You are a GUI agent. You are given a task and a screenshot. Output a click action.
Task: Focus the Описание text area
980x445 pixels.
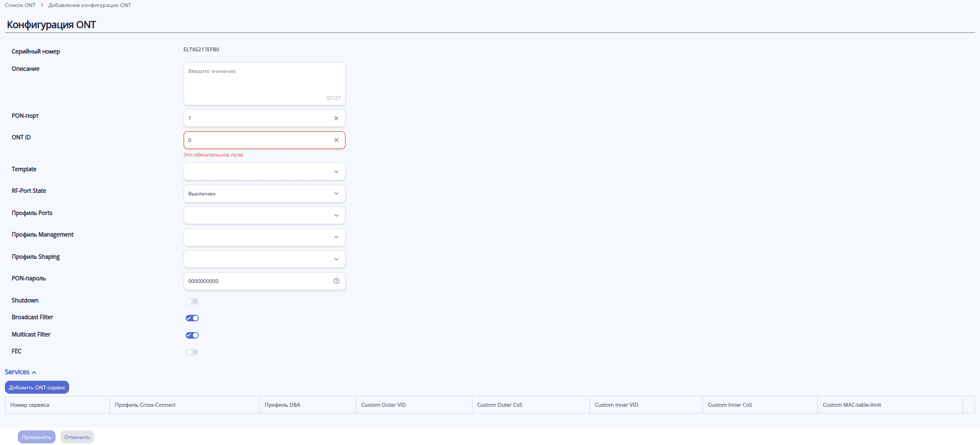pyautogui.click(x=265, y=84)
